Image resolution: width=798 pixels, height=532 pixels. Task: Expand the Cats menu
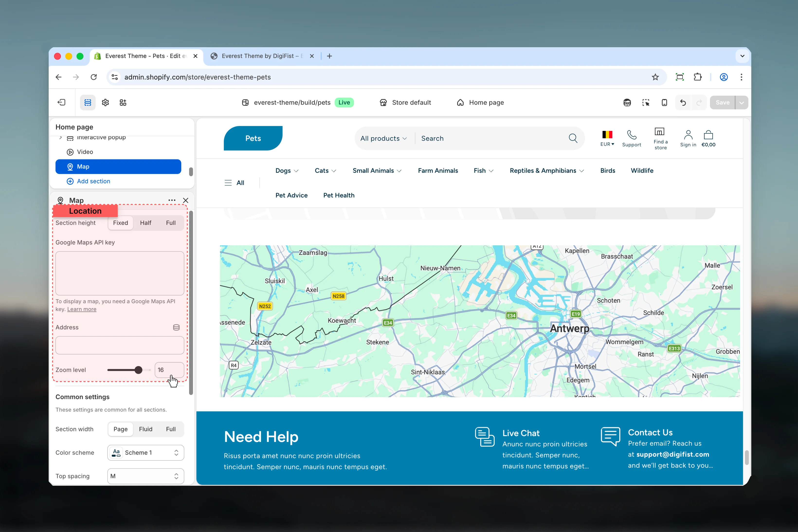click(325, 171)
